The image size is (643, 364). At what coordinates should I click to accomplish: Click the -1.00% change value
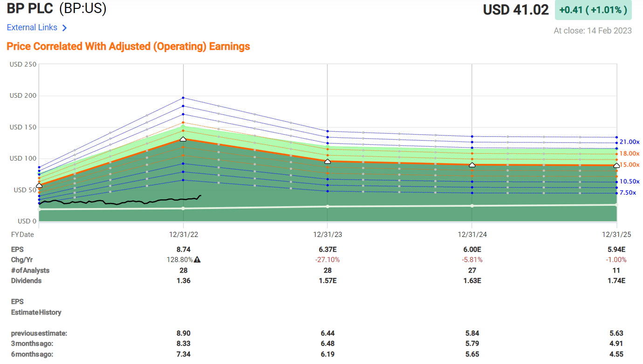tap(616, 260)
